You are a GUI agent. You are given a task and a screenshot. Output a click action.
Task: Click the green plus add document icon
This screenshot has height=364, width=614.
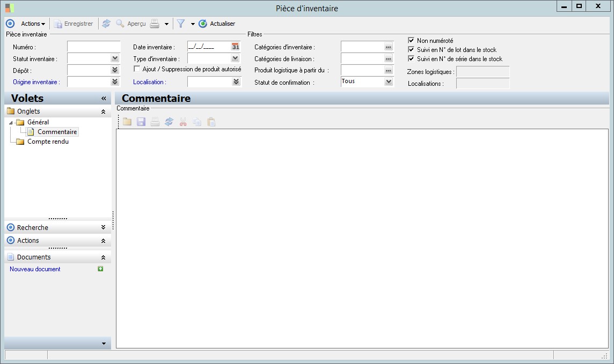[100, 269]
